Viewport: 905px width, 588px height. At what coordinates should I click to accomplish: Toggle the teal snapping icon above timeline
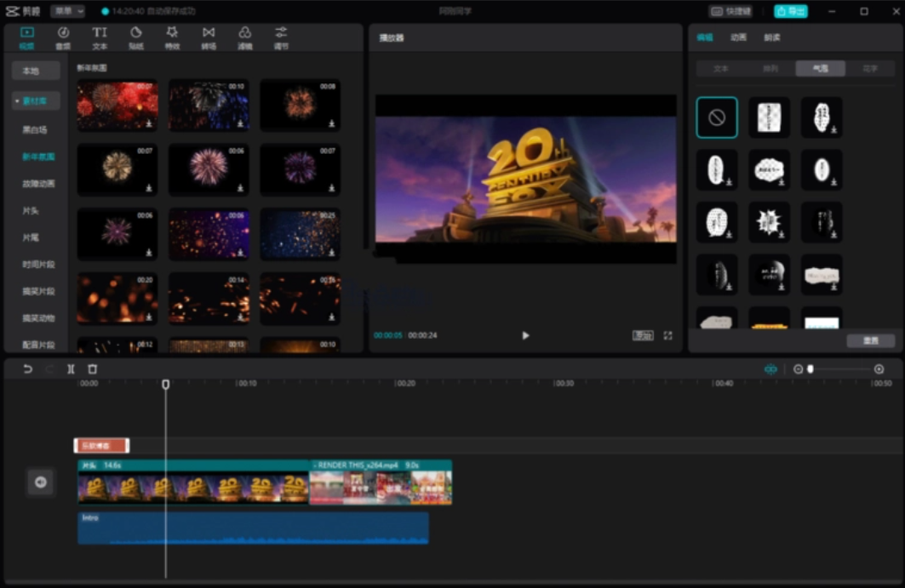click(770, 369)
